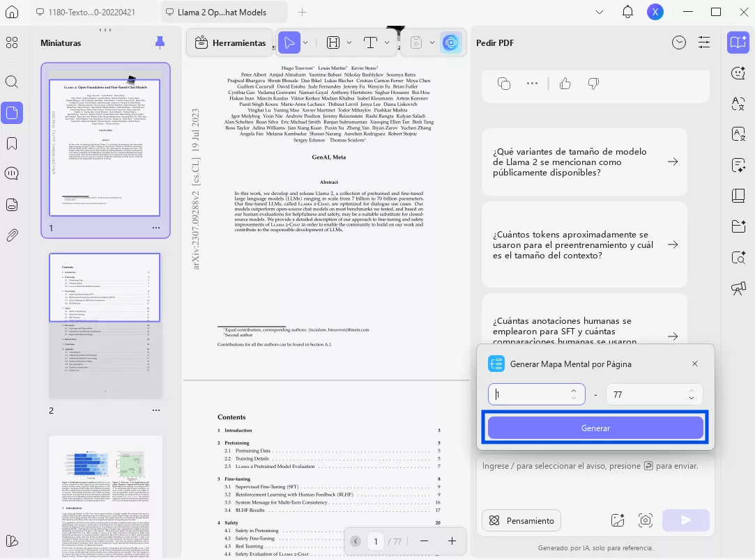Expand the highlight tool dropdown arrow
This screenshot has height=560, width=755.
[349, 42]
